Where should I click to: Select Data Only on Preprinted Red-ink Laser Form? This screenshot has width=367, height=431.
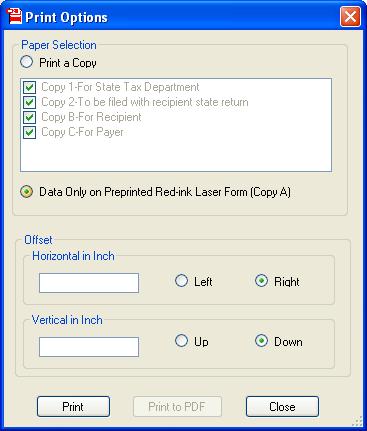(26, 192)
